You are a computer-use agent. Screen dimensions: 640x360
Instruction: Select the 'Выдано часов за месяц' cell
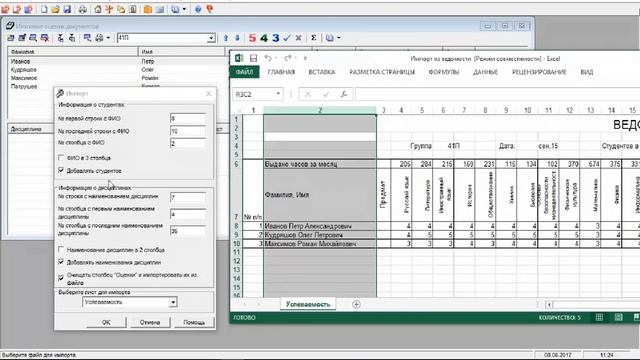320,164
